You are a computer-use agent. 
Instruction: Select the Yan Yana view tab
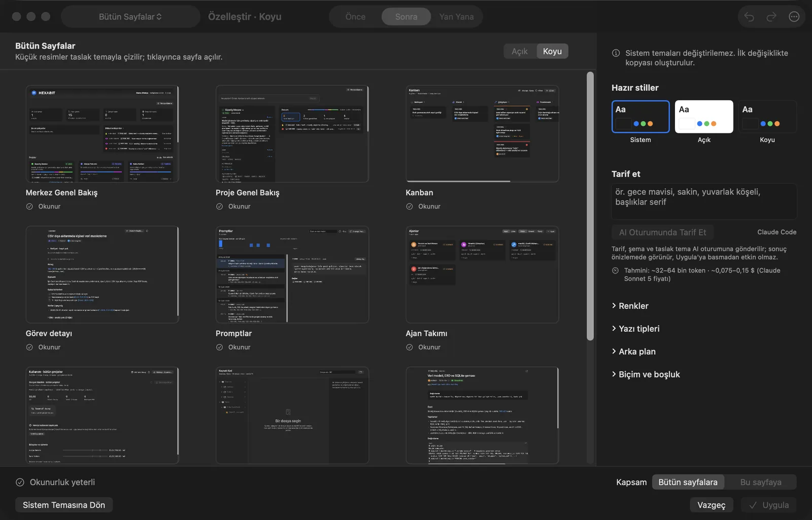pyautogui.click(x=456, y=17)
